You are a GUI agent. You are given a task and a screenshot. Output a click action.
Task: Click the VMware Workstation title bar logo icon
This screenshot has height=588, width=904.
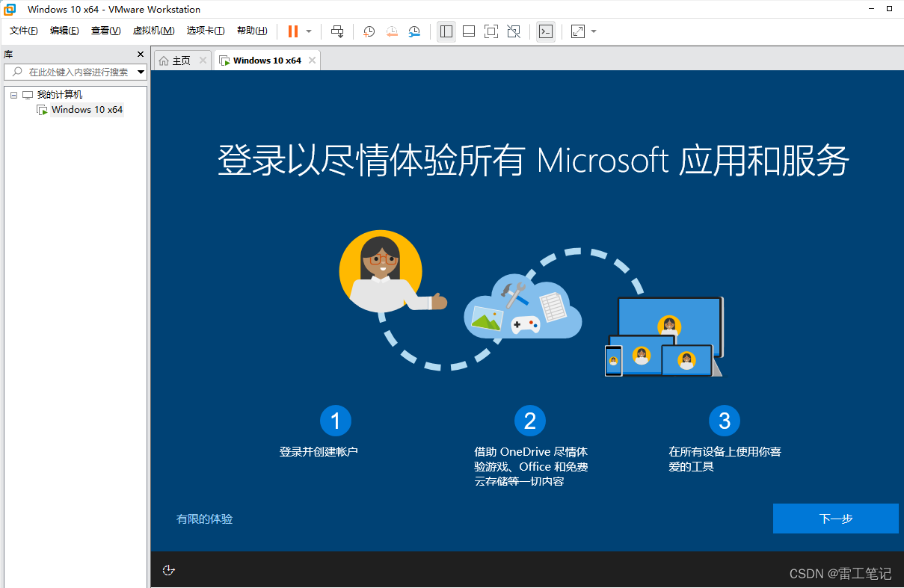coord(10,10)
